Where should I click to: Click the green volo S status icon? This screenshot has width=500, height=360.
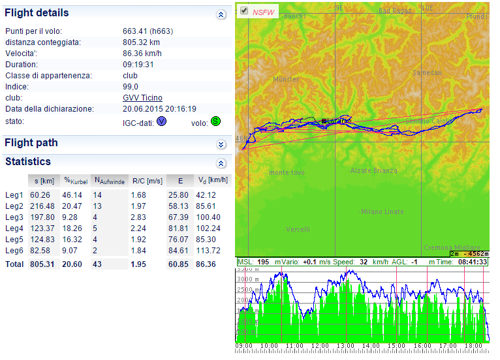(x=216, y=121)
